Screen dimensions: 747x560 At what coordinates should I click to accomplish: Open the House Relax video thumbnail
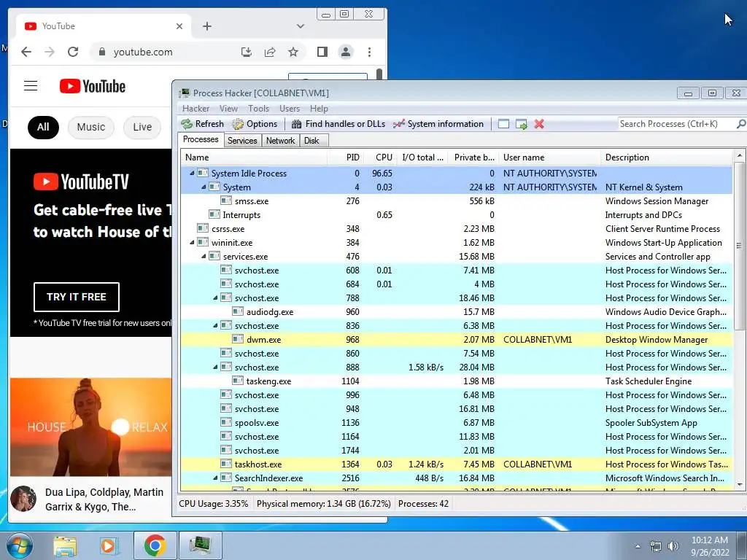91,427
